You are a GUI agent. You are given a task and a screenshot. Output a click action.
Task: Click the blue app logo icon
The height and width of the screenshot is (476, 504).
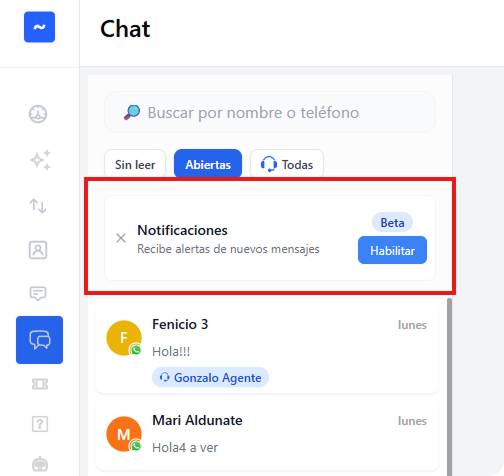(39, 27)
